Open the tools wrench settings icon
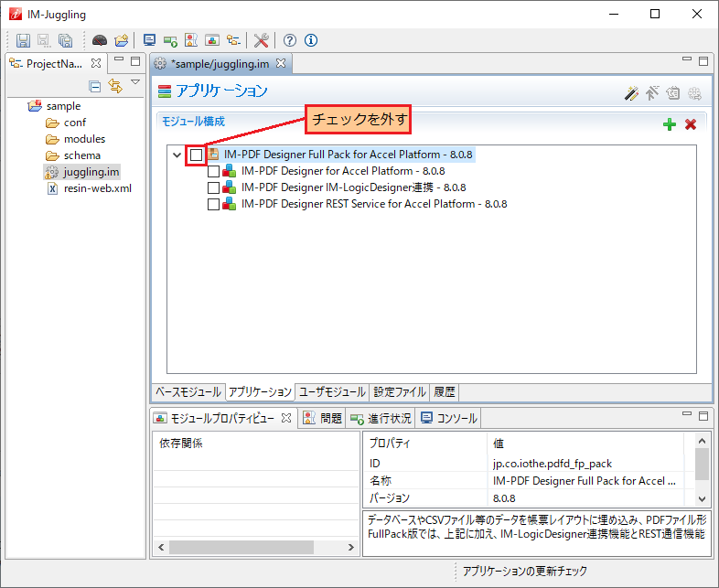This screenshot has width=719, height=588. [262, 40]
